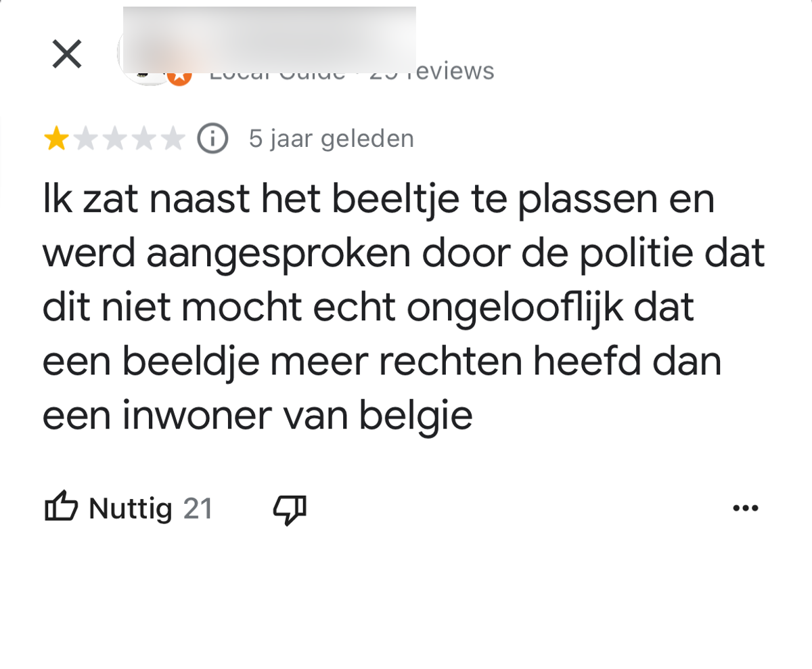This screenshot has width=812, height=669.
Task: Close the review with the X icon
Action: [67, 54]
